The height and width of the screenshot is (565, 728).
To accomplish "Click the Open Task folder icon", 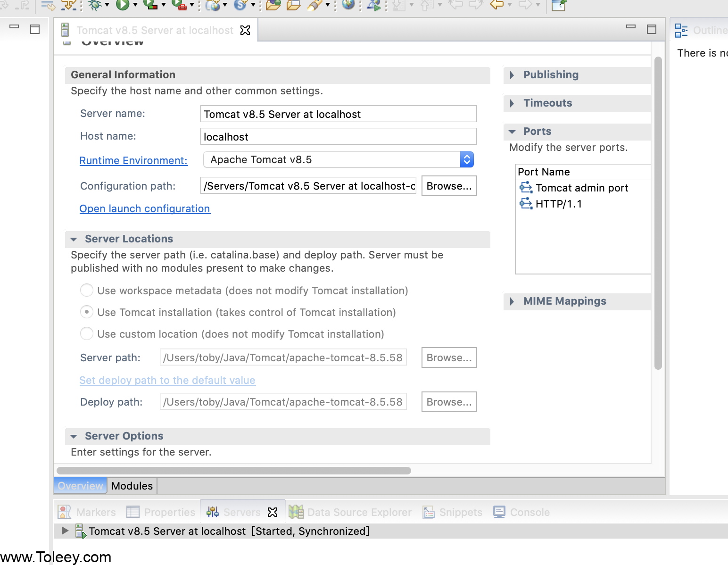I will click(x=294, y=5).
